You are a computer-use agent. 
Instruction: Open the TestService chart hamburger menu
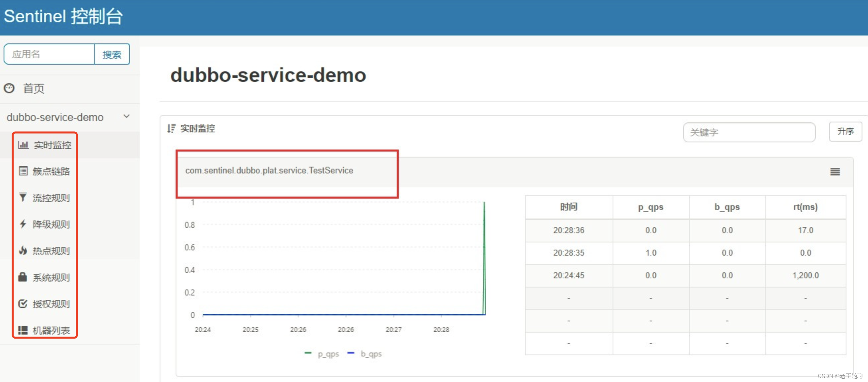(x=835, y=172)
